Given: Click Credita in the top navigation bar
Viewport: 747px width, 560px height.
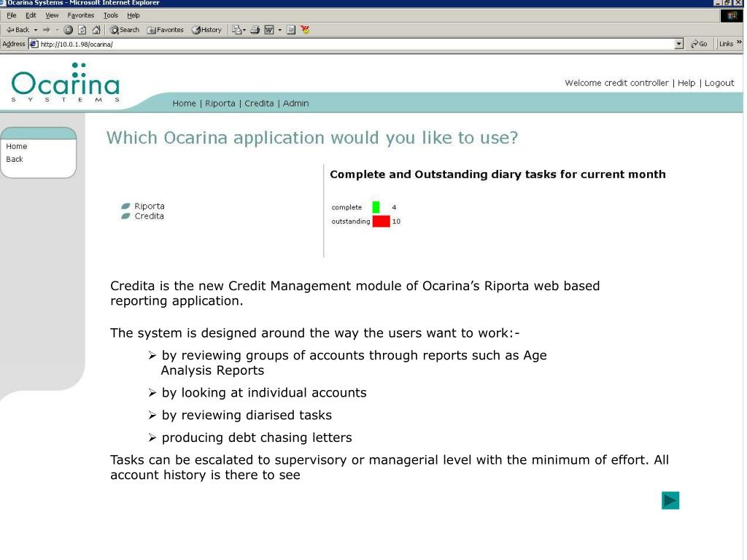Looking at the screenshot, I should tap(259, 104).
